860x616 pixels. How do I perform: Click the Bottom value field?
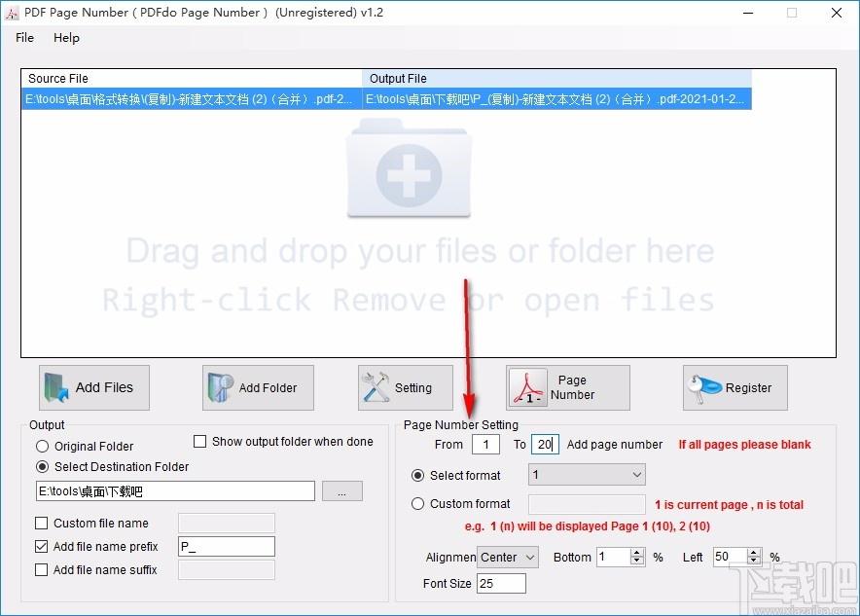tap(614, 557)
